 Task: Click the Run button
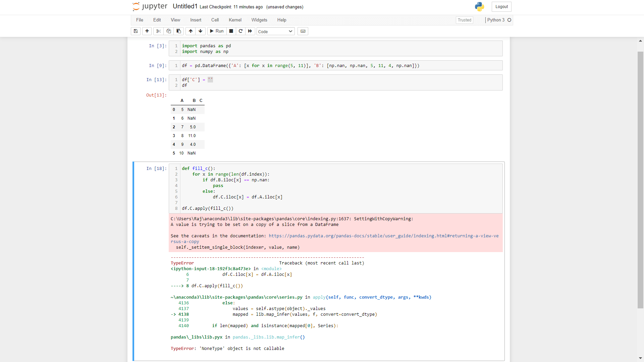(217, 31)
